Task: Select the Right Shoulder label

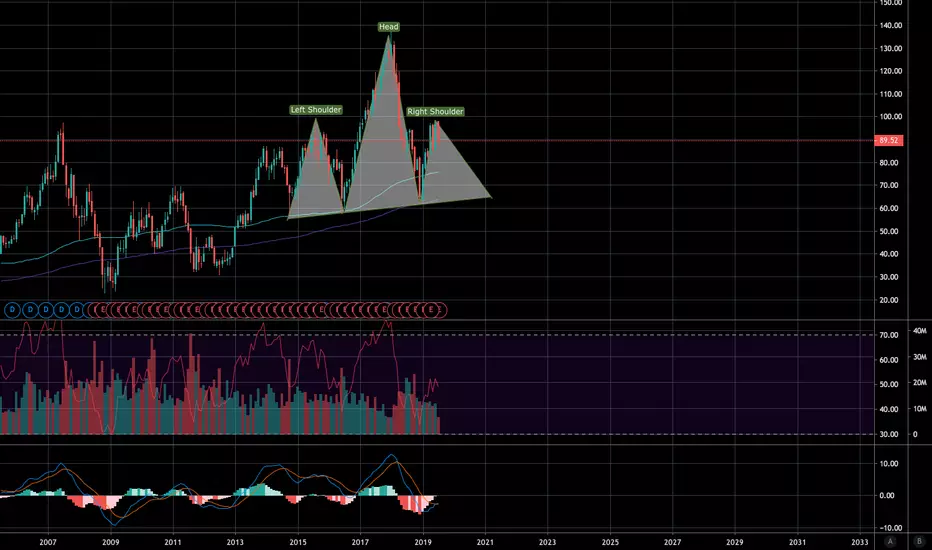Action: [x=435, y=112]
